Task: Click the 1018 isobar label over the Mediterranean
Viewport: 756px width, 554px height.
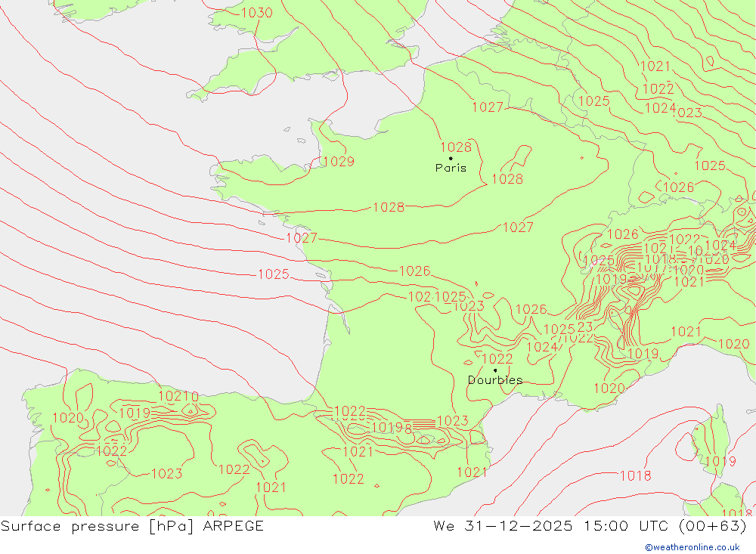Action: tap(636, 476)
